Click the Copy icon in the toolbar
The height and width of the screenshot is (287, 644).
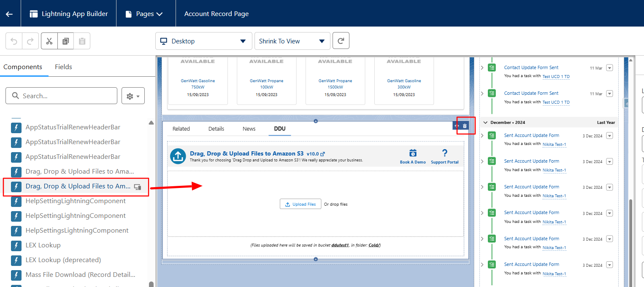pyautogui.click(x=65, y=41)
